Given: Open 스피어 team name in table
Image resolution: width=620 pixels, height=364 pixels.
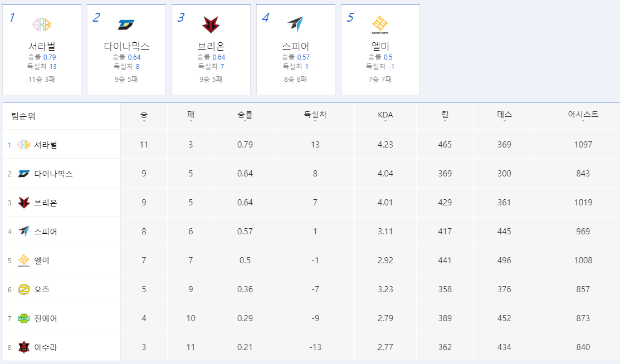Looking at the screenshot, I should click(x=46, y=232).
